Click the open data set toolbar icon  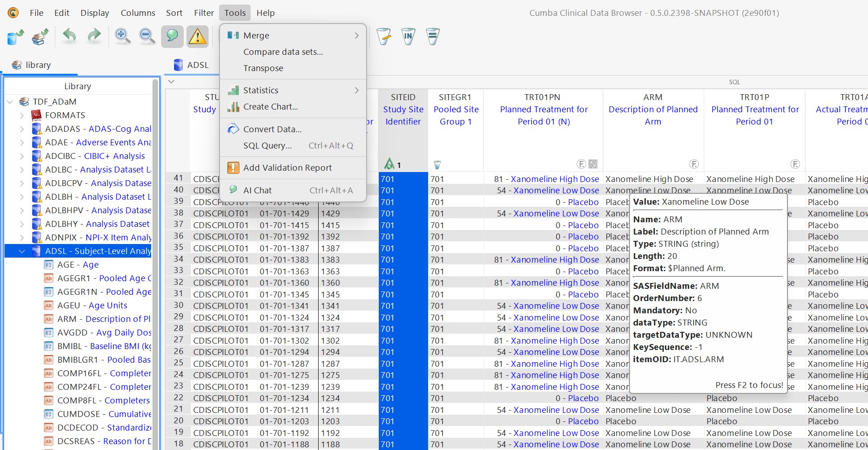pos(16,37)
